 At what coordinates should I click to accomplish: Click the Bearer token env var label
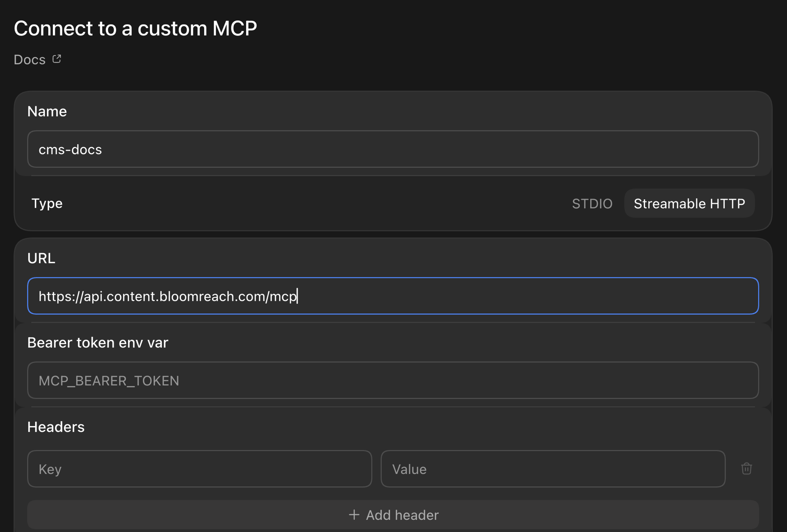coord(98,342)
